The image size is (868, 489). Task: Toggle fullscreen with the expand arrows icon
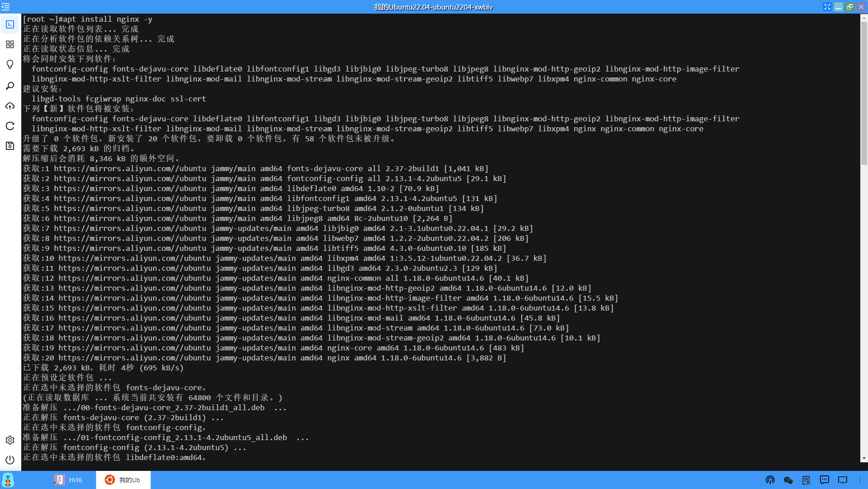827,7
